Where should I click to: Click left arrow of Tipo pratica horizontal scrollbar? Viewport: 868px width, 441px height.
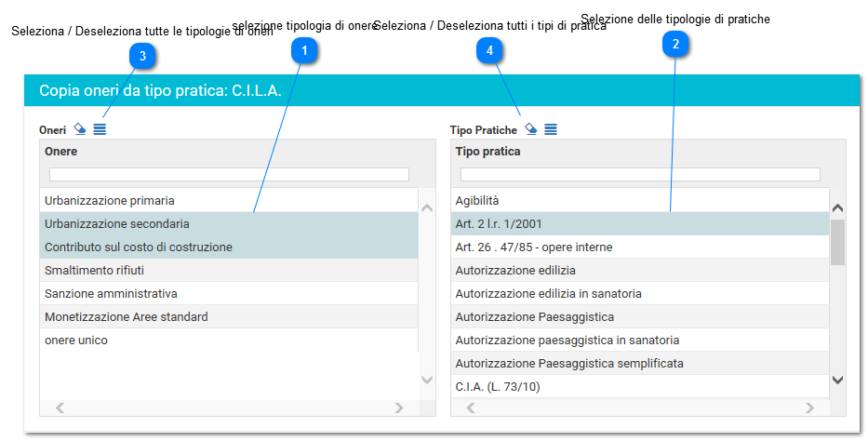(x=471, y=408)
